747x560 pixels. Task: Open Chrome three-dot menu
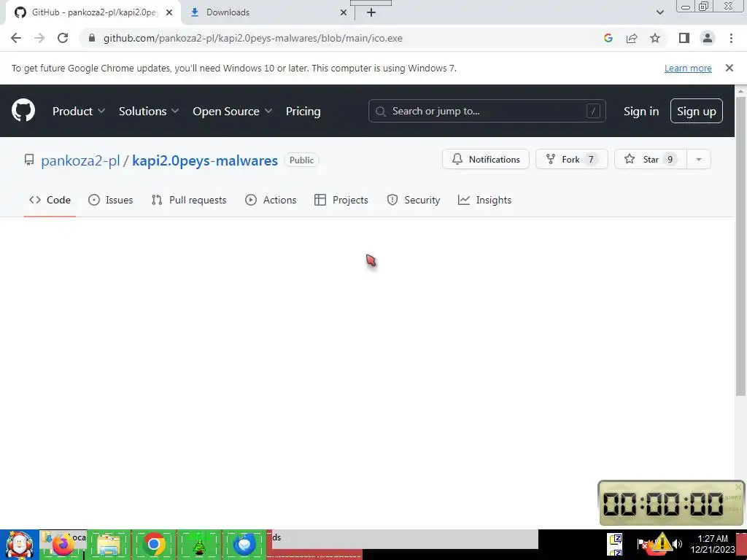pos(731,38)
